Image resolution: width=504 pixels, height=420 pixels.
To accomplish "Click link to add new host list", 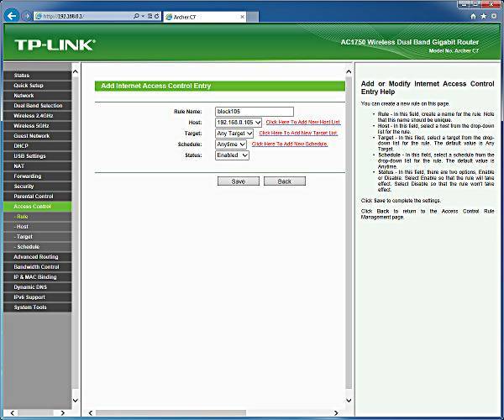I will pyautogui.click(x=303, y=122).
